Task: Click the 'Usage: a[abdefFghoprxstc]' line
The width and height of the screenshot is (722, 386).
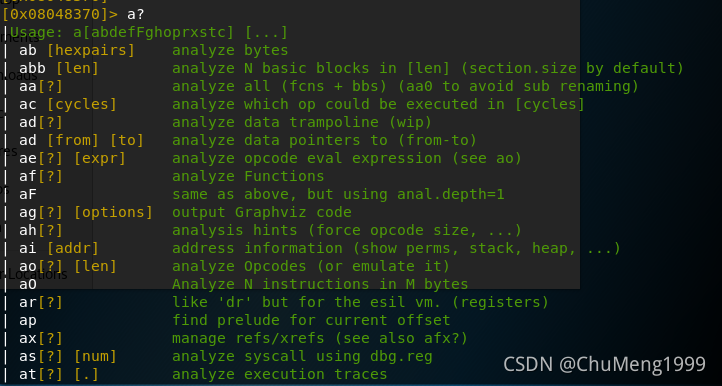Action: point(149,32)
